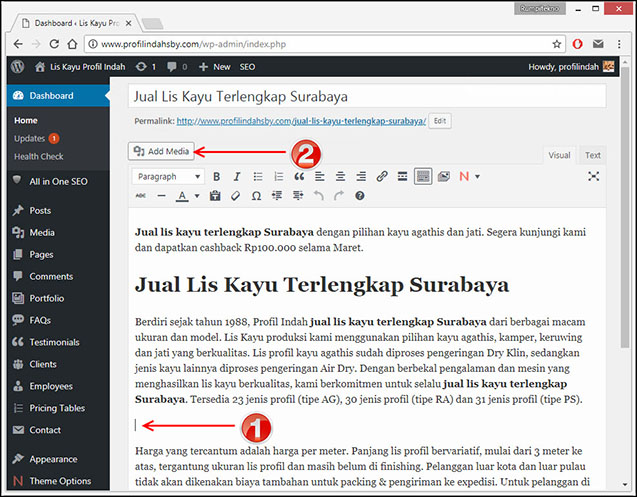Viewport: 637px width, 497px height.
Task: Open keyboard shortcuts help icon
Action: click(x=360, y=196)
